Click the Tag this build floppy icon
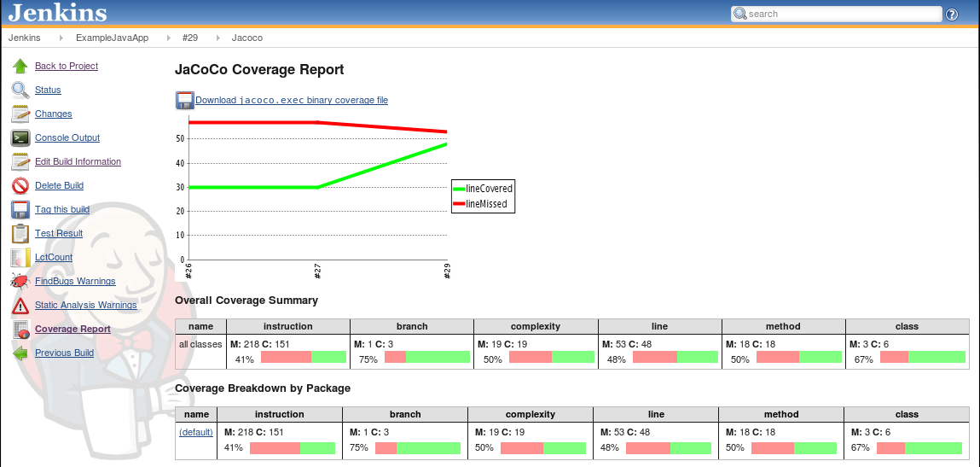The height and width of the screenshot is (467, 980). [20, 210]
